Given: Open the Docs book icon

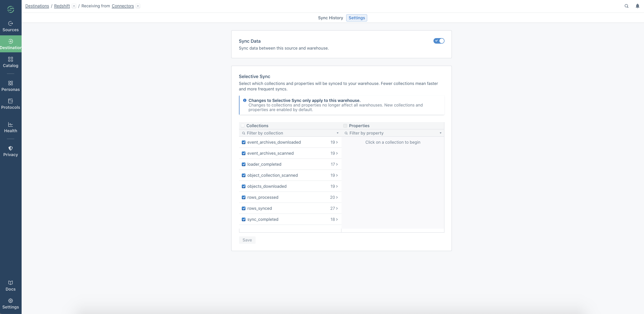Looking at the screenshot, I should tap(11, 283).
